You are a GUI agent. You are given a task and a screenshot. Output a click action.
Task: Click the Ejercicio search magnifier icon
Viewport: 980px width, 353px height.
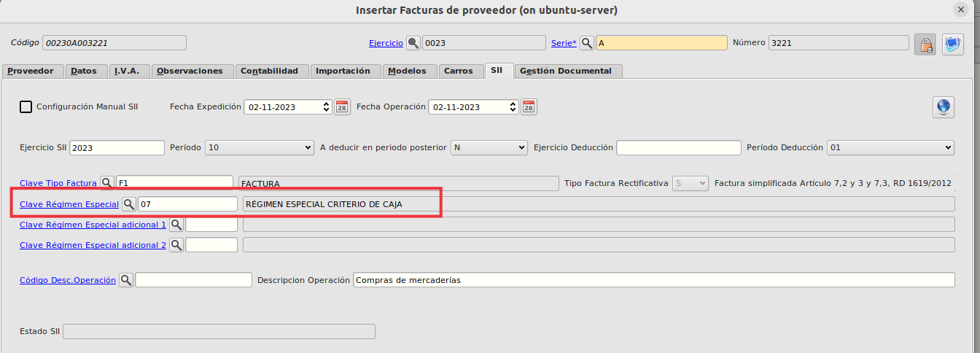click(x=413, y=43)
